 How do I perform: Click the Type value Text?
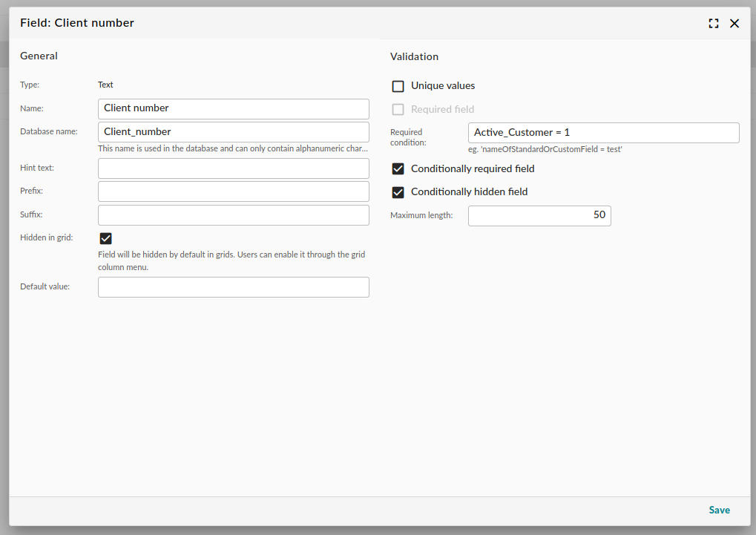click(105, 85)
